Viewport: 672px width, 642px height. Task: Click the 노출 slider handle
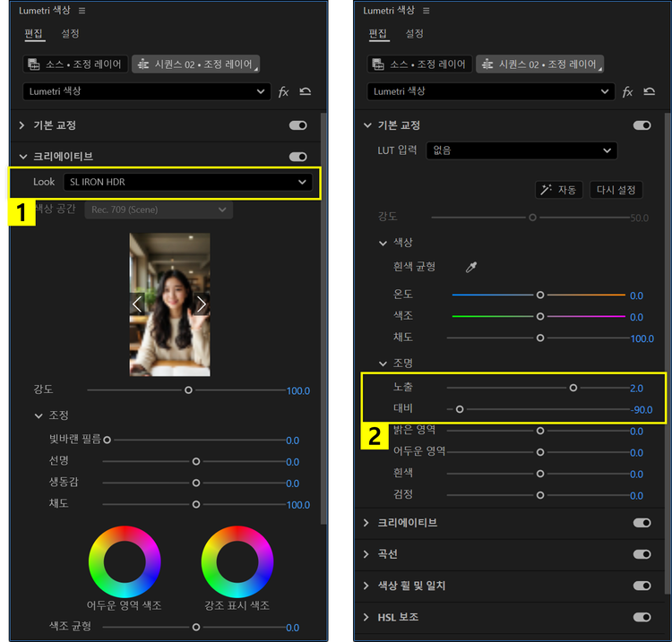[573, 388]
